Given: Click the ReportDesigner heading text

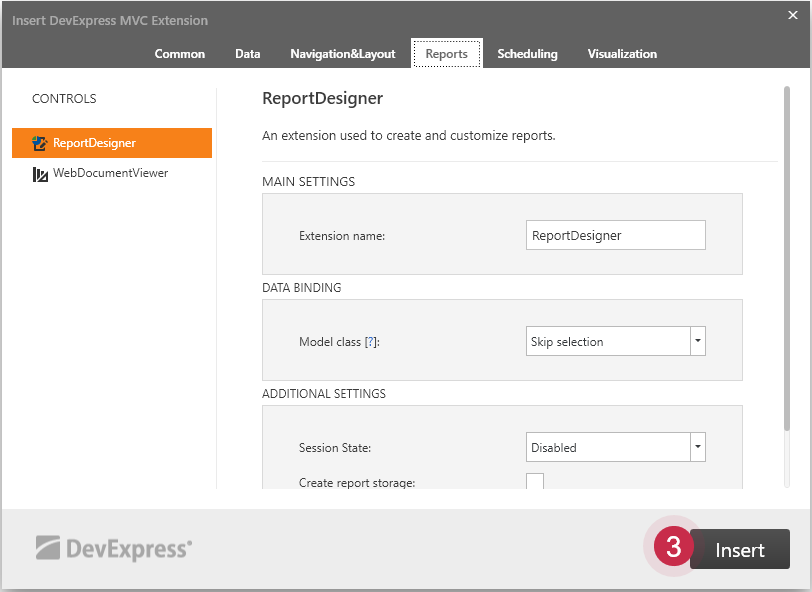Looking at the screenshot, I should (x=323, y=98).
